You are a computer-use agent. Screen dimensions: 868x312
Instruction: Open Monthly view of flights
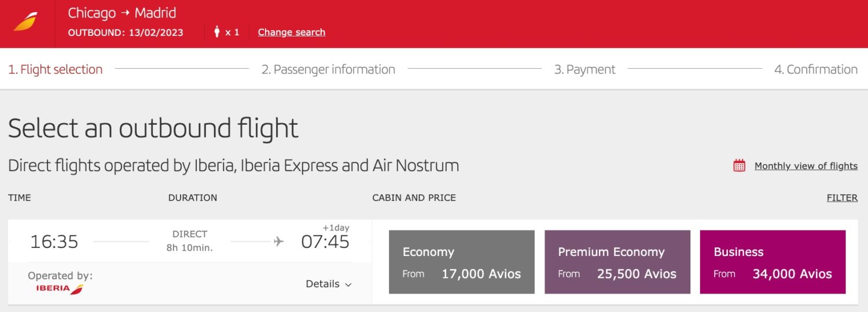pos(806,166)
